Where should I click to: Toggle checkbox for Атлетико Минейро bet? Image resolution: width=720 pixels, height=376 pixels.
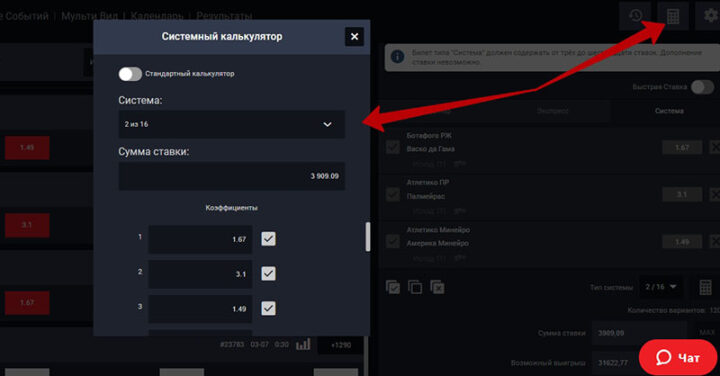(393, 241)
